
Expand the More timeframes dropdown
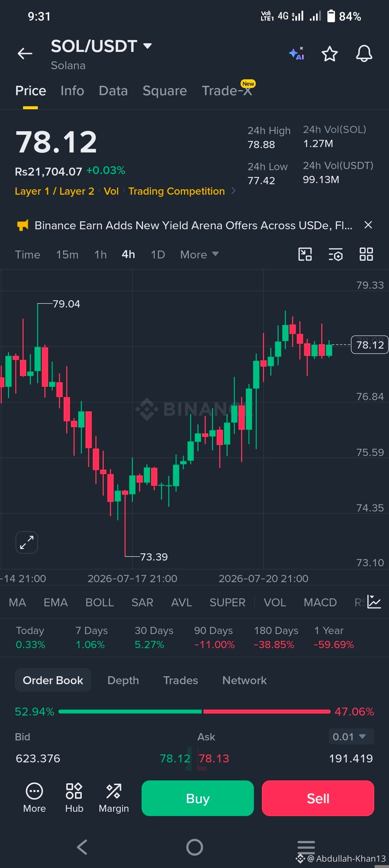coord(200,254)
